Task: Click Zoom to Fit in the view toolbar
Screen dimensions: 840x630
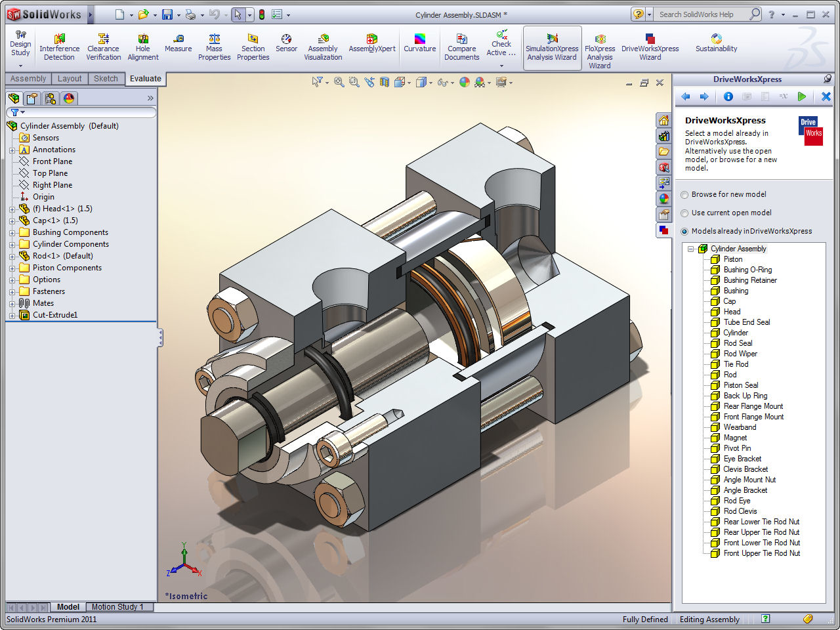Action: [339, 82]
